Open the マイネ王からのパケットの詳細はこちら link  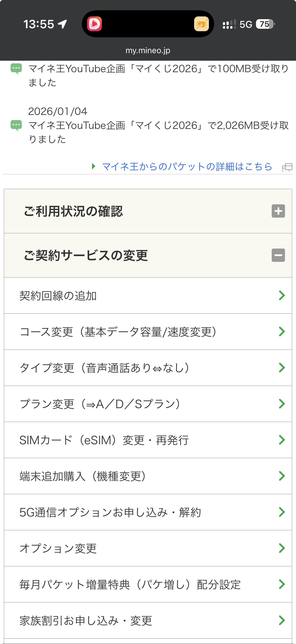[x=187, y=167]
